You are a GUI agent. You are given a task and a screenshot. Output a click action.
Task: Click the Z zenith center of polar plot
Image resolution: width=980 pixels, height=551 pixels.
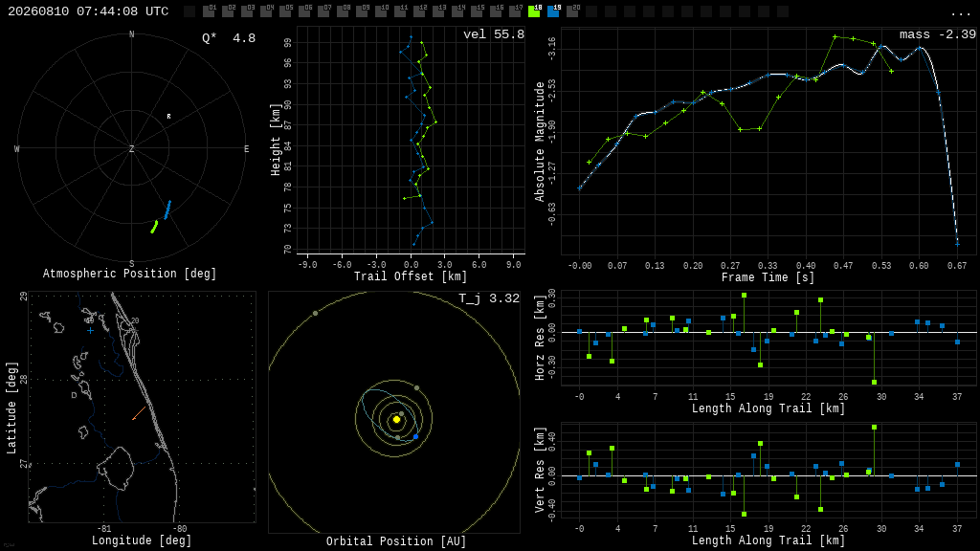coord(131,148)
